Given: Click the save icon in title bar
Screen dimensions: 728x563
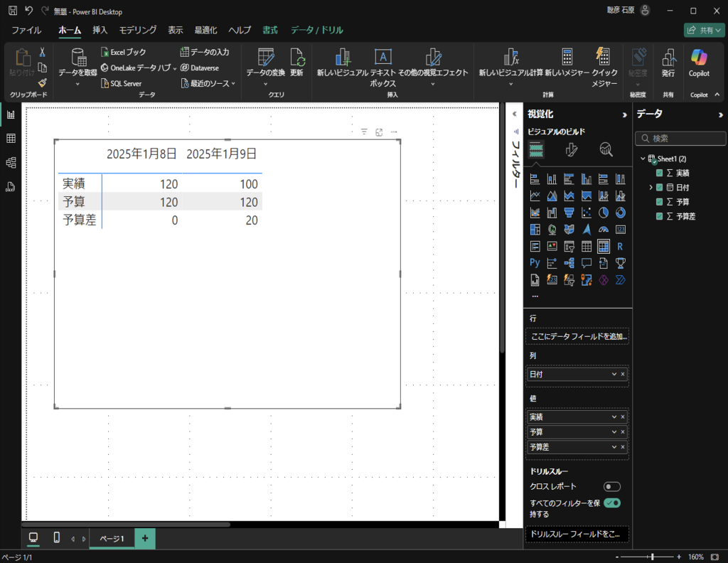Looking at the screenshot, I should [12, 11].
